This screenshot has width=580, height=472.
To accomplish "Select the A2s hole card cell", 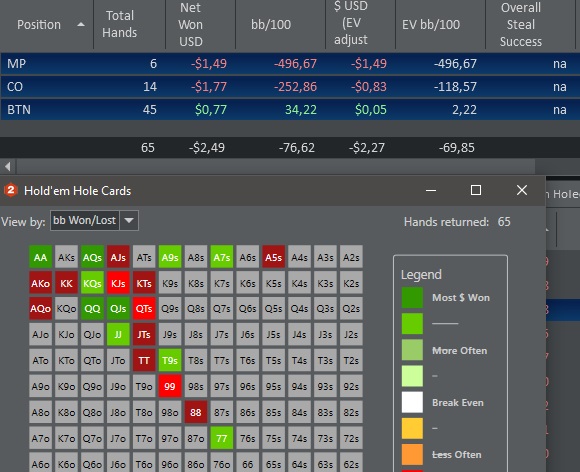I will (351, 257).
